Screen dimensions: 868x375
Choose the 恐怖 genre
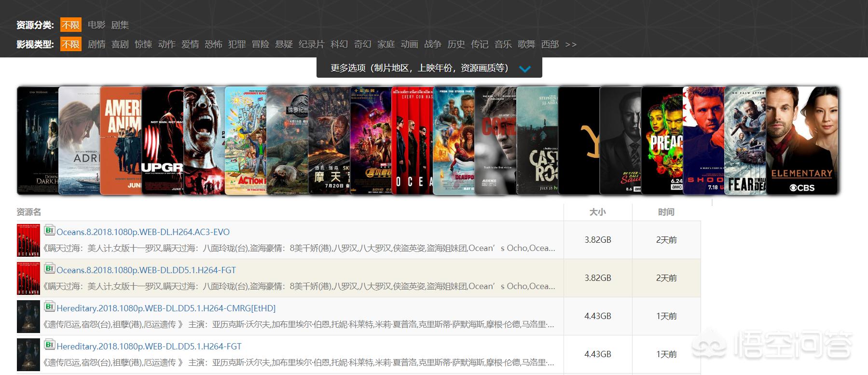pos(214,44)
